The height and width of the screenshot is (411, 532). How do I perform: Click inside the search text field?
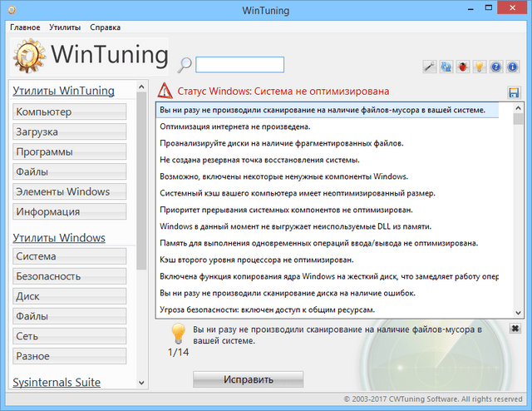click(x=239, y=65)
